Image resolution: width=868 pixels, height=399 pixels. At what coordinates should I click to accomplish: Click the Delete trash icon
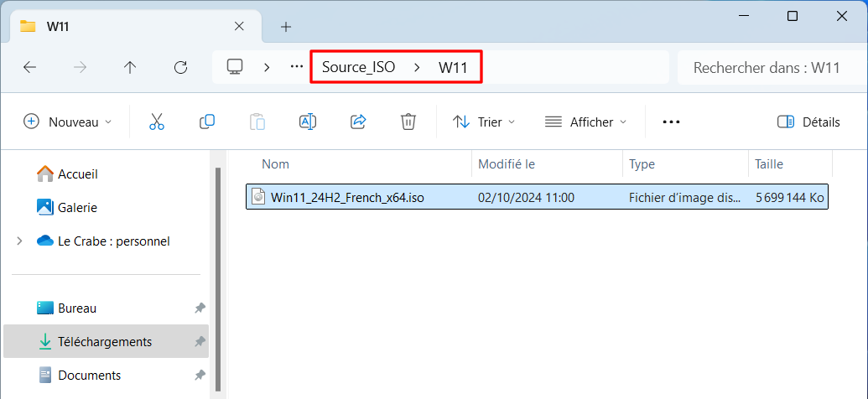[408, 122]
